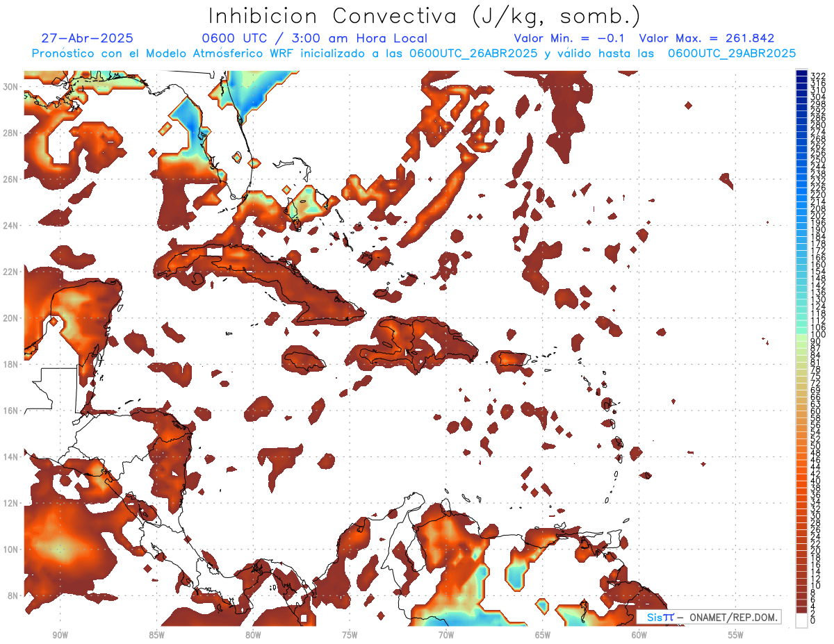
Task: Click the "18N" latitude label
Action: pos(10,364)
